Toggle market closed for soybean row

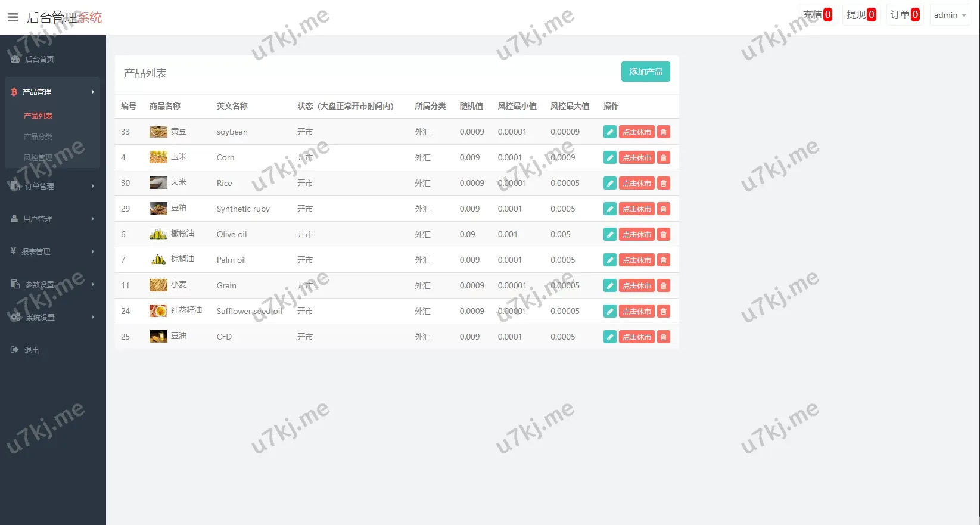click(x=636, y=132)
